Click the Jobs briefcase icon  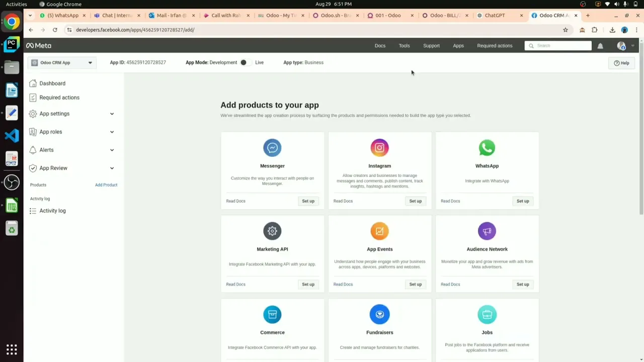pyautogui.click(x=487, y=315)
